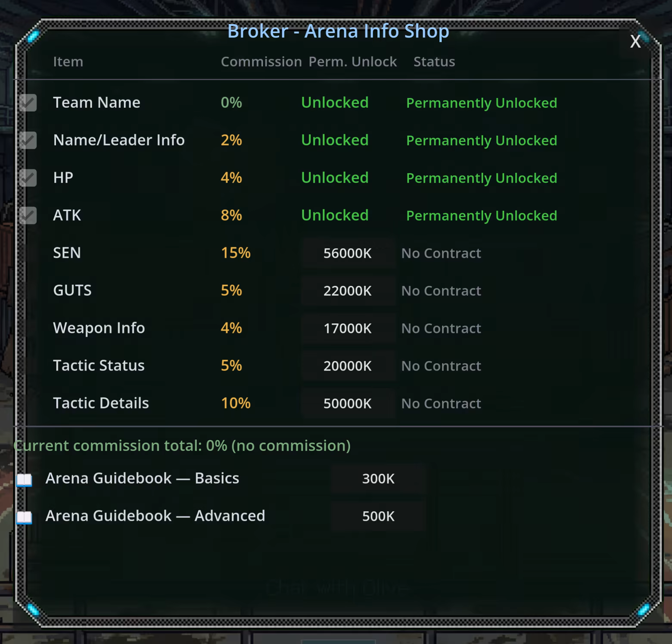Purchase Tactic Details for 50000K
This screenshot has width=672, height=644.
point(348,403)
